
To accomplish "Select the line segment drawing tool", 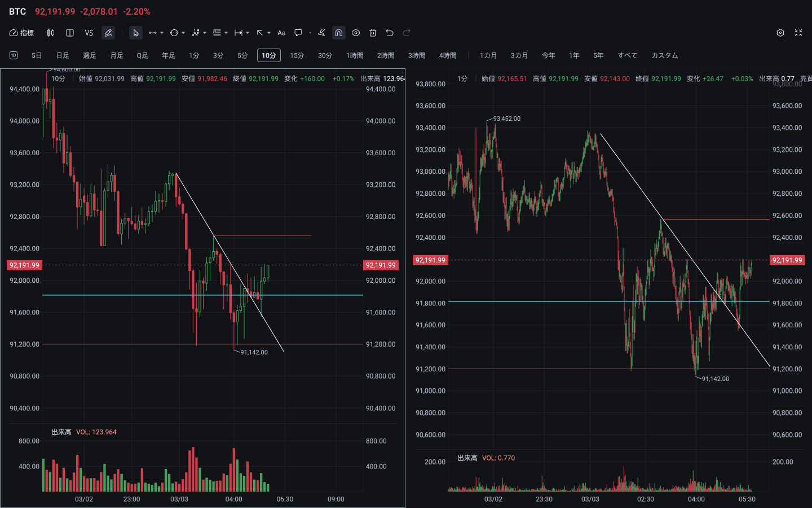I will point(152,33).
